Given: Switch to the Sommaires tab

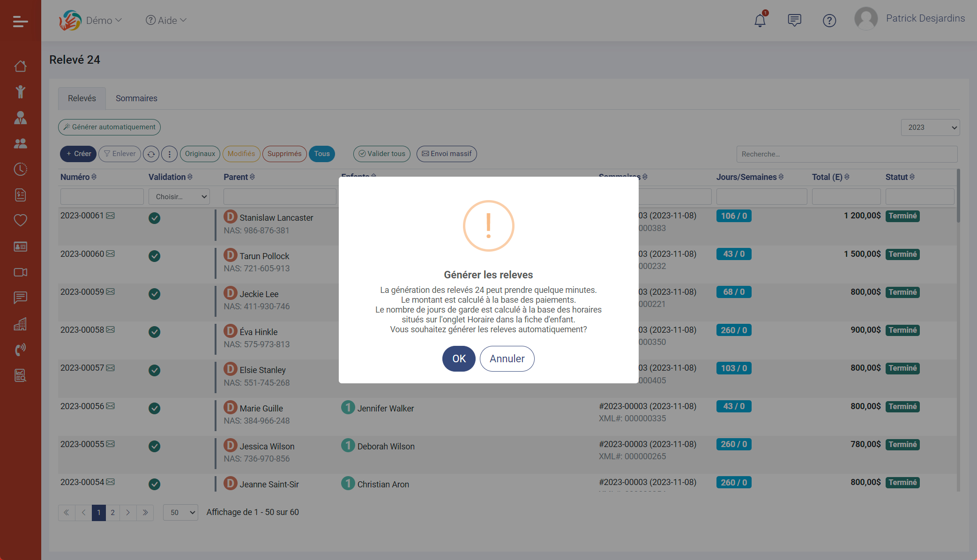Looking at the screenshot, I should [136, 98].
